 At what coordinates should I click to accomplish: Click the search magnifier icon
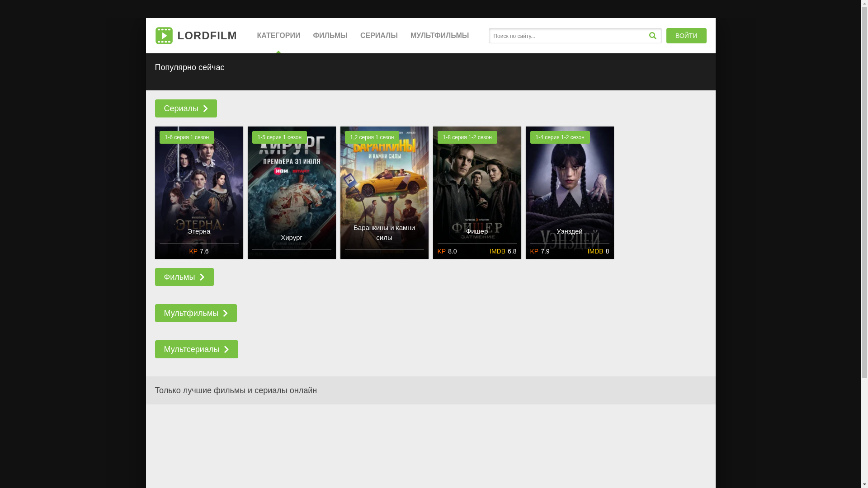[x=652, y=36]
